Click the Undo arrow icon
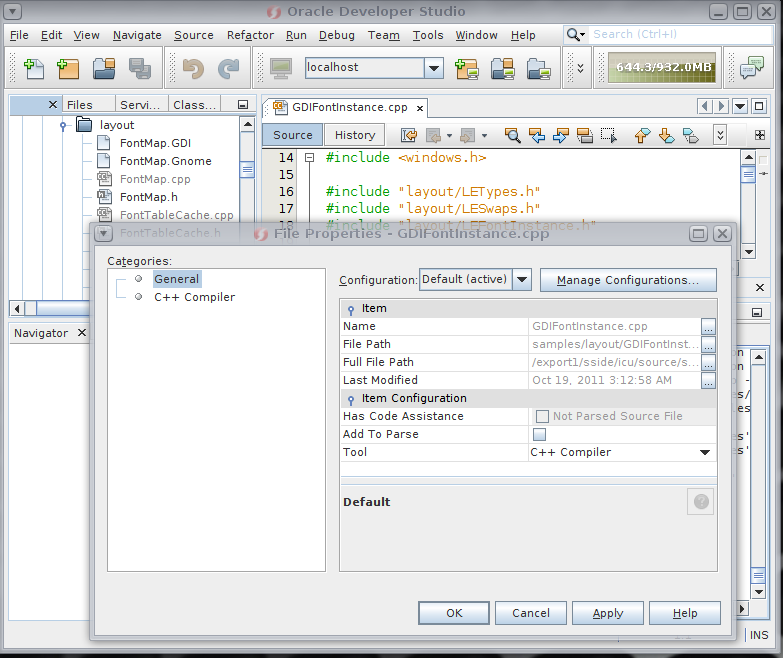783x658 pixels. point(192,68)
